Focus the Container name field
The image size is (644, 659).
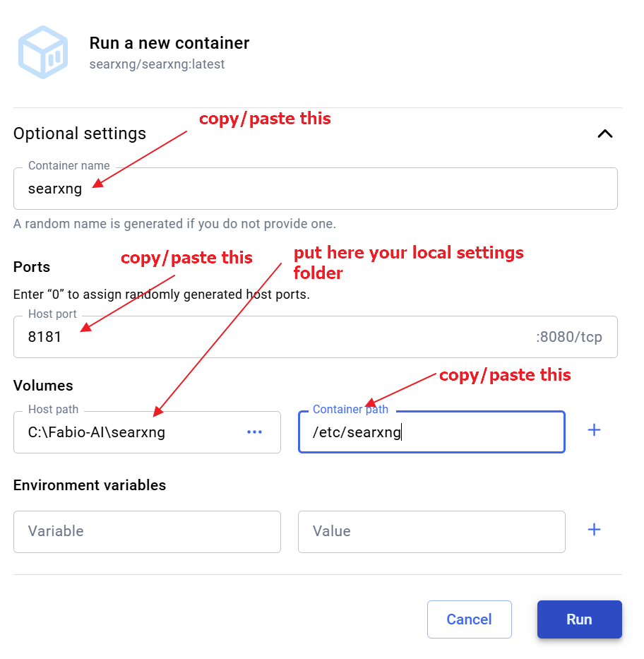315,189
